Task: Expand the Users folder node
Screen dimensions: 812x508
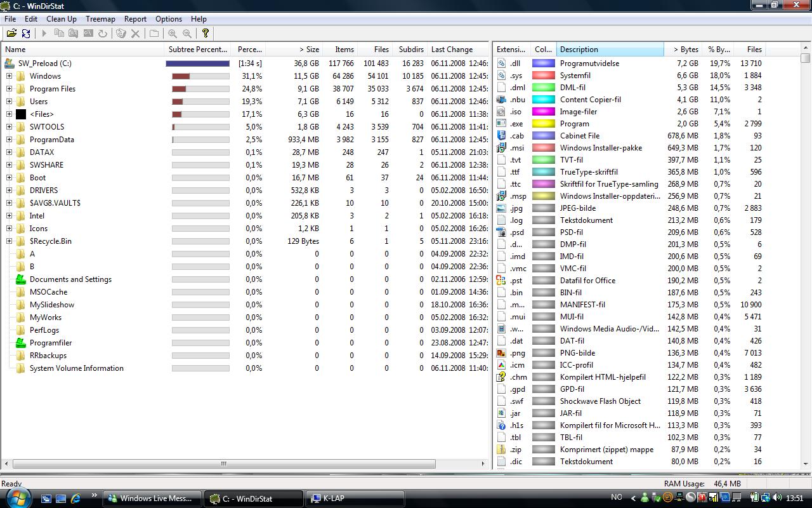Action: pos(9,102)
